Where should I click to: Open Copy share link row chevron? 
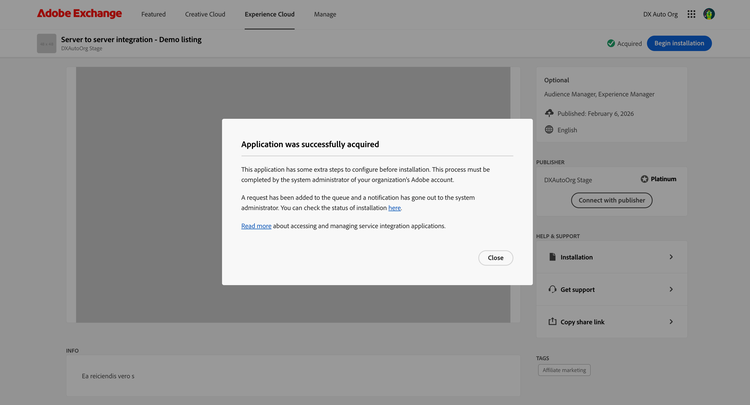[x=671, y=322]
